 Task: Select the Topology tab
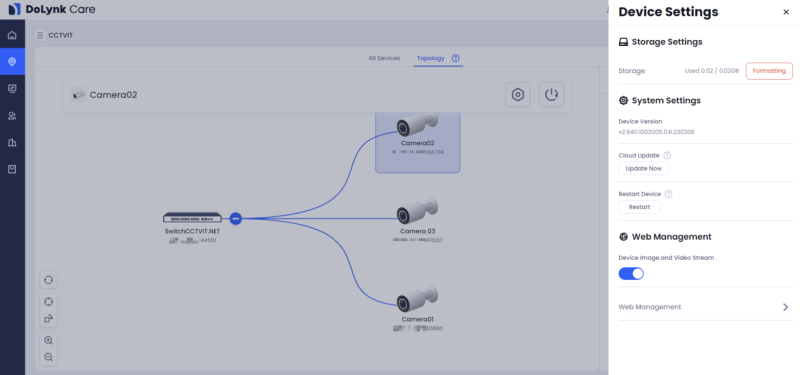coord(431,58)
